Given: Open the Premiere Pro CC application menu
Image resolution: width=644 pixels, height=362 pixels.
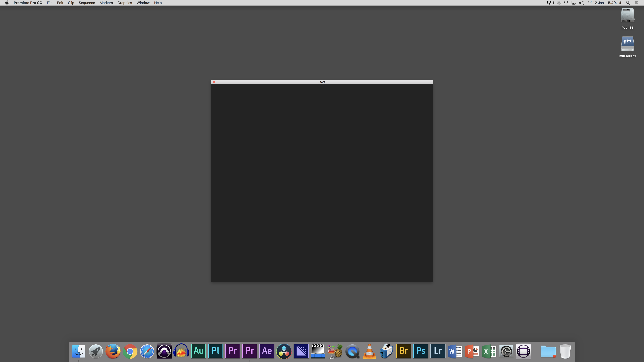Looking at the screenshot, I should (x=28, y=3).
